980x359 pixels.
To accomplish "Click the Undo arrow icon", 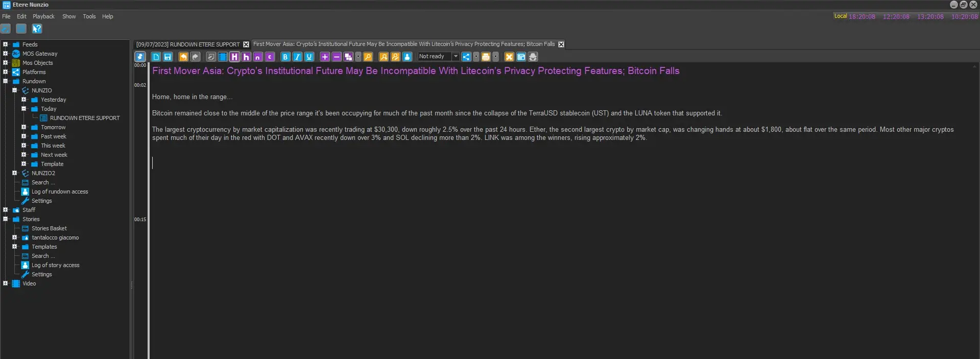I will tap(183, 57).
